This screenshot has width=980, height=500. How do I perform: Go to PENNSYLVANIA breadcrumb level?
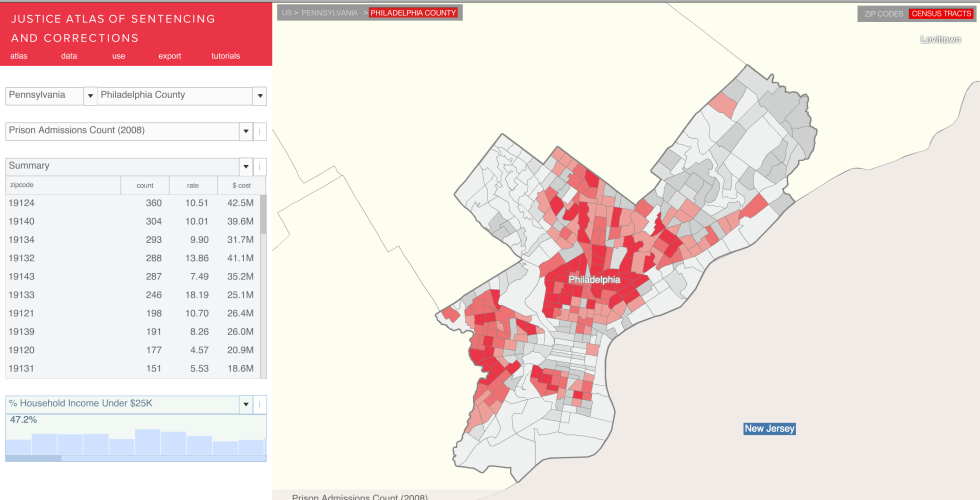[x=329, y=12]
